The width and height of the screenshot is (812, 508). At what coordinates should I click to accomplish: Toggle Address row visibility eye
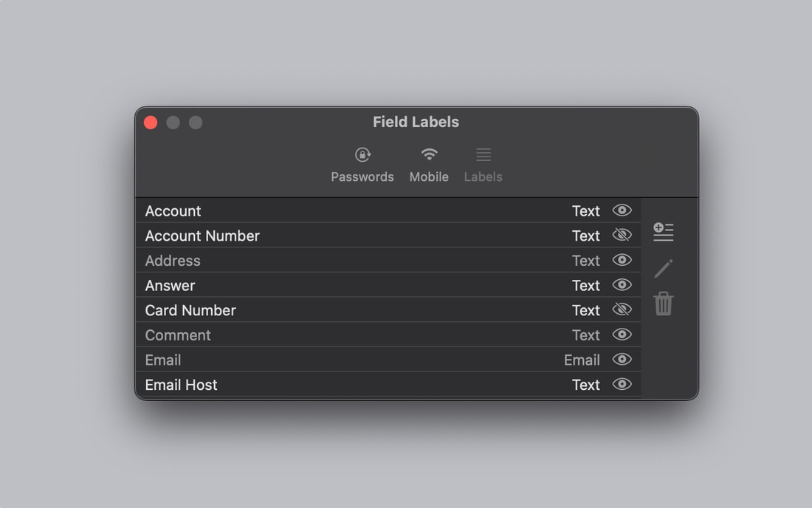click(622, 260)
